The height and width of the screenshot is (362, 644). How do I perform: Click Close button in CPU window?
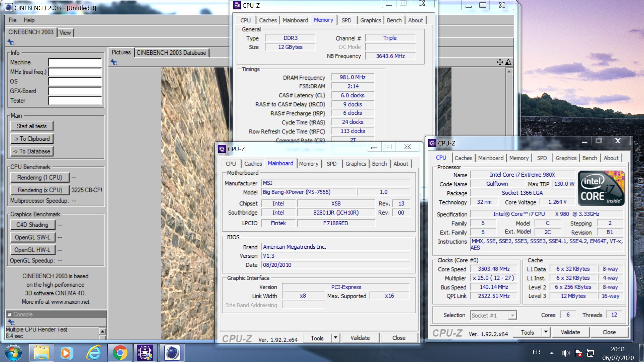click(x=609, y=332)
